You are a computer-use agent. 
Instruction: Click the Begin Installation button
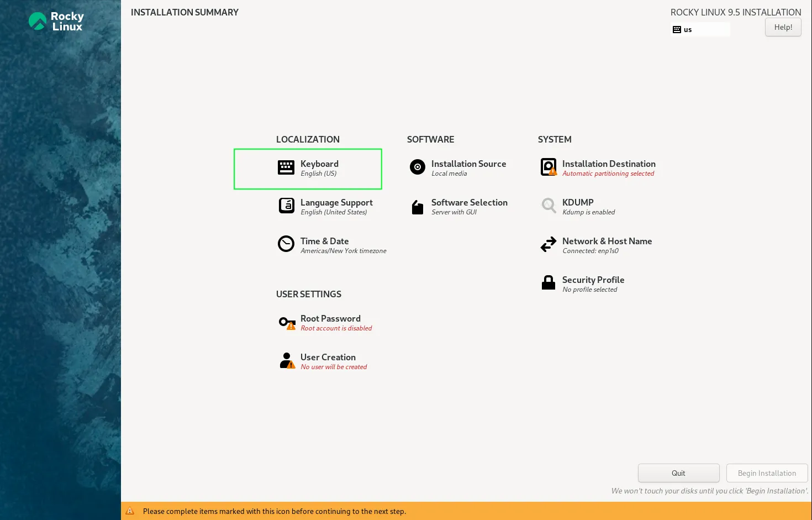point(767,473)
